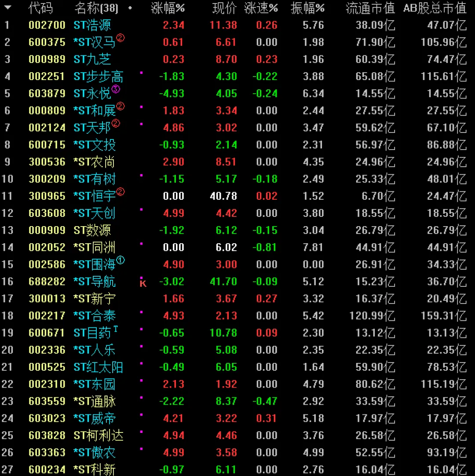
Task: Click the magenta dot marker in *ST合泰 row
Action: tap(141, 312)
